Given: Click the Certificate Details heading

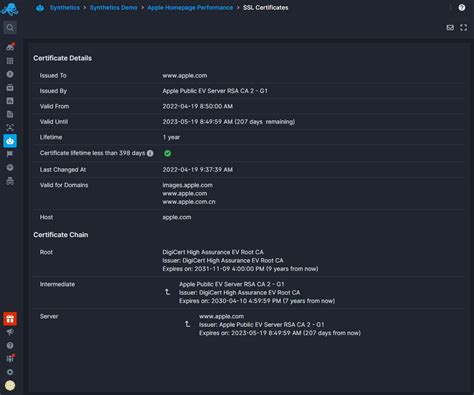Looking at the screenshot, I should click(x=62, y=58).
